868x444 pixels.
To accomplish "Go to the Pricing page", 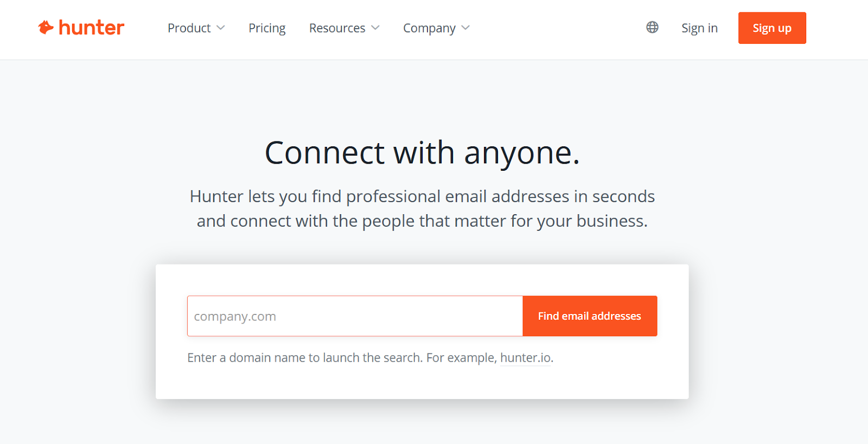I will [267, 28].
